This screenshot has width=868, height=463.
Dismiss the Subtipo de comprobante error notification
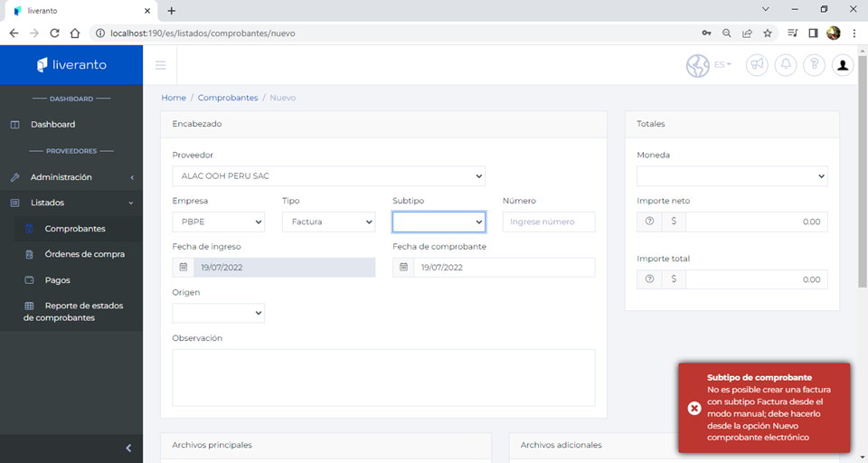765,408
